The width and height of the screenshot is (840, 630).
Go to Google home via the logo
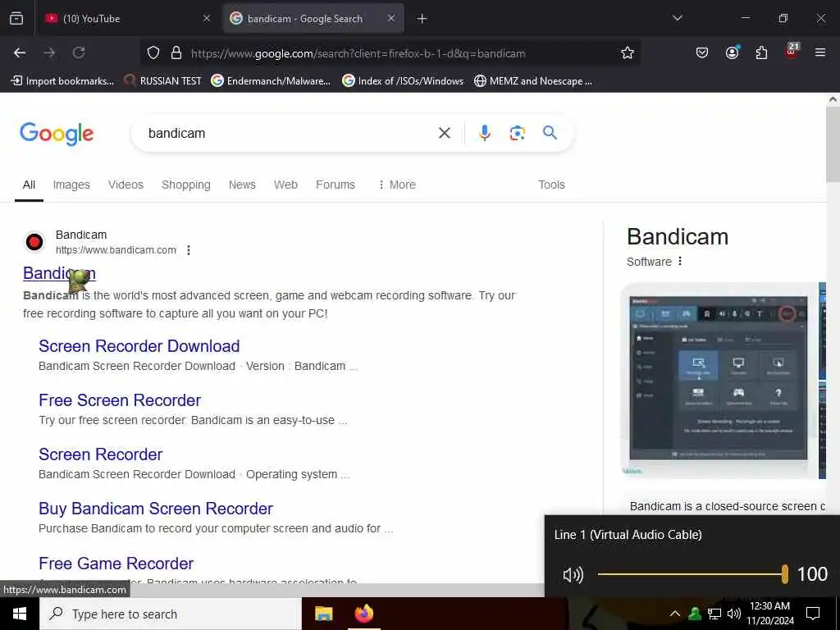pos(57,134)
